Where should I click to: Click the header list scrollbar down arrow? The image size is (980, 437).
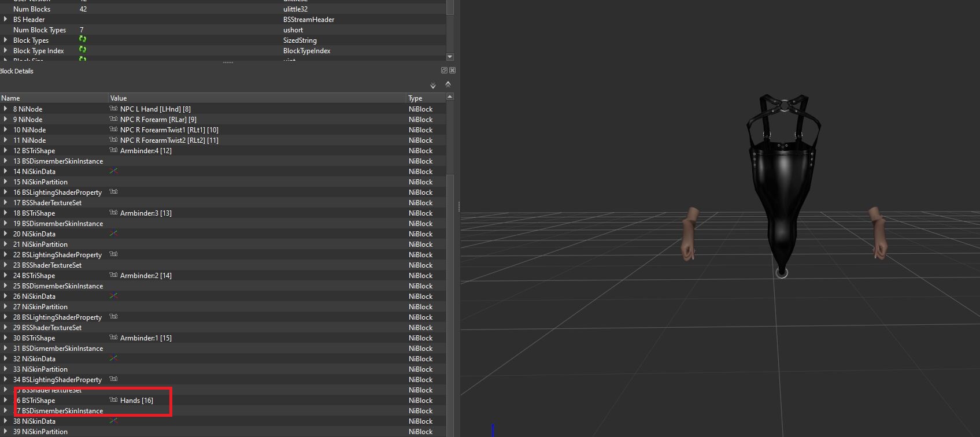[x=450, y=57]
